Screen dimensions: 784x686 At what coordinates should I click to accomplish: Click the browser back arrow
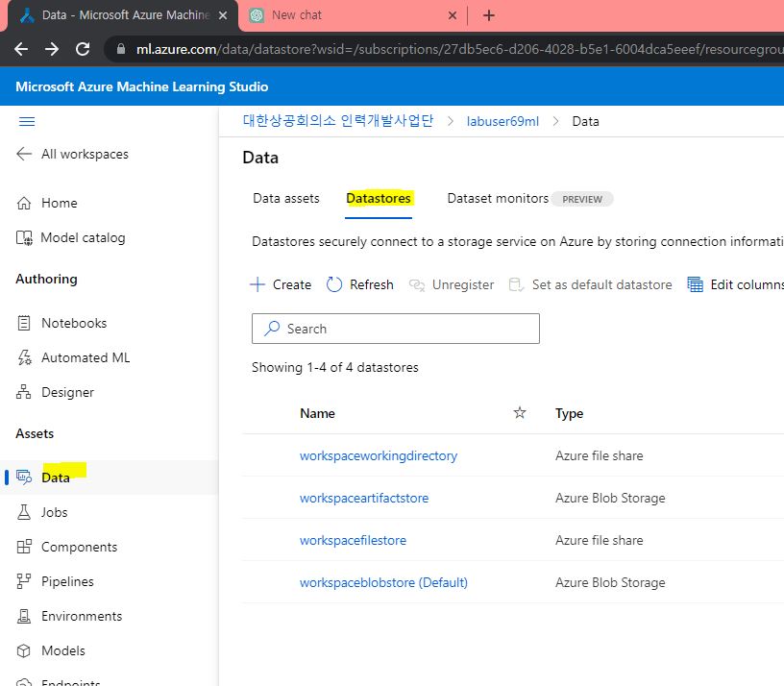coord(21,49)
